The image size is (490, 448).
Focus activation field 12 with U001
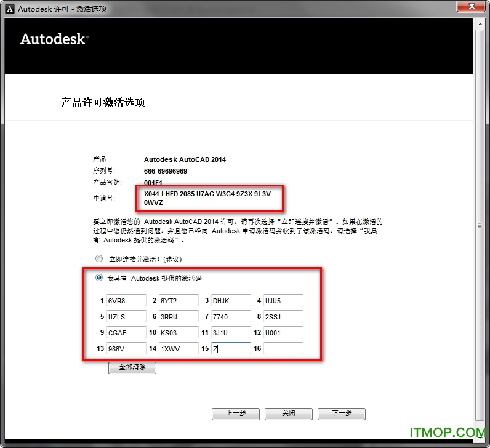pos(283,333)
